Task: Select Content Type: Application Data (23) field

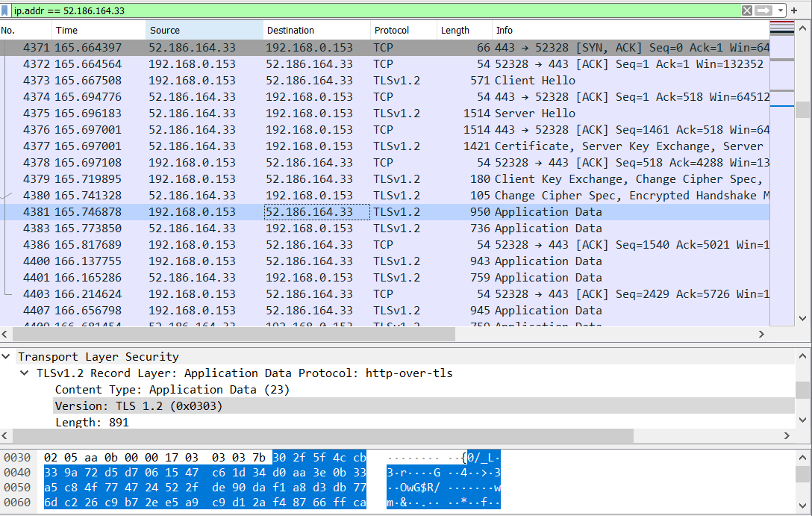Action: click(172, 390)
